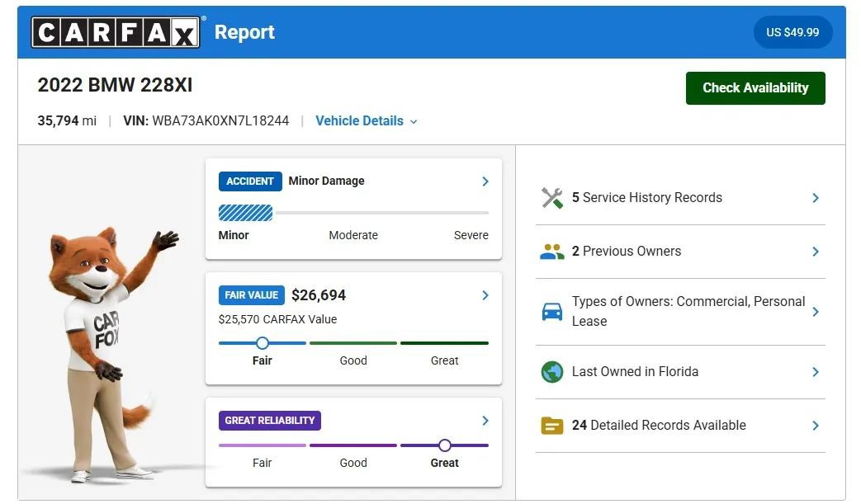Click the Fair value slider marker

click(x=263, y=343)
